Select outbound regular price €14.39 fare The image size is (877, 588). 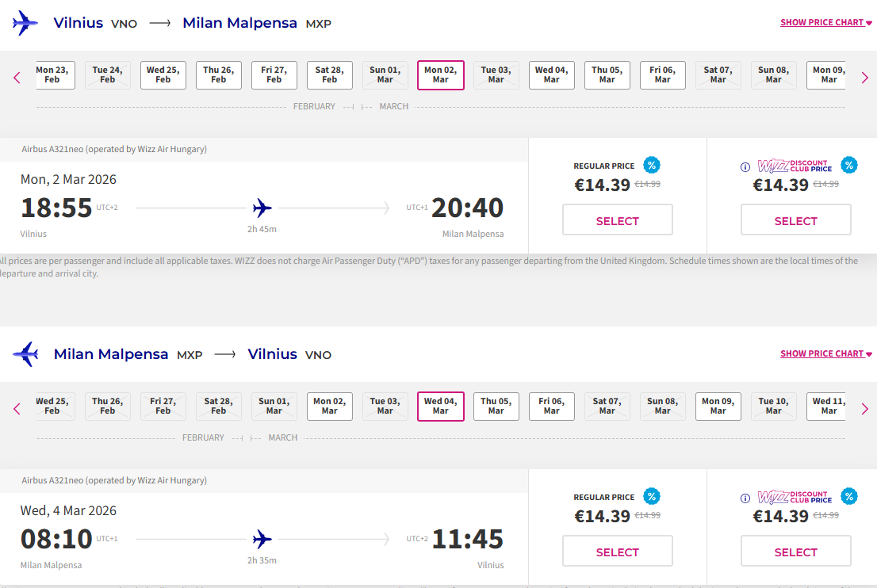click(x=617, y=220)
